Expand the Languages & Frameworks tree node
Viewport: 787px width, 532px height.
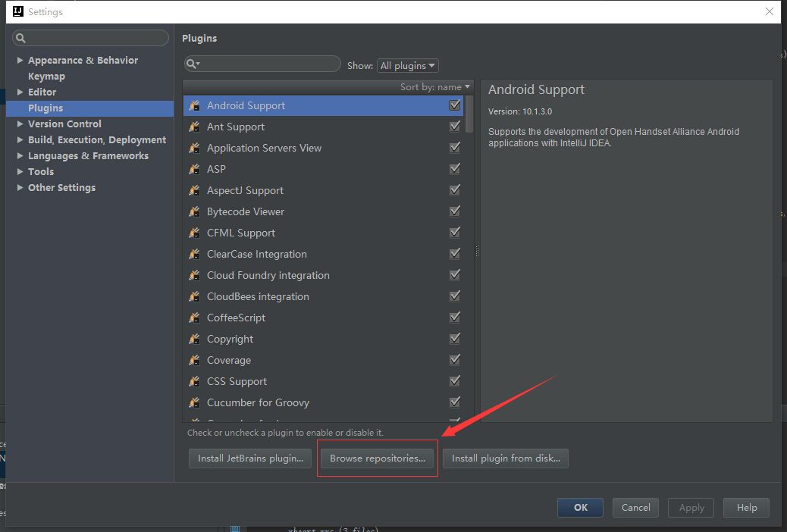20,155
